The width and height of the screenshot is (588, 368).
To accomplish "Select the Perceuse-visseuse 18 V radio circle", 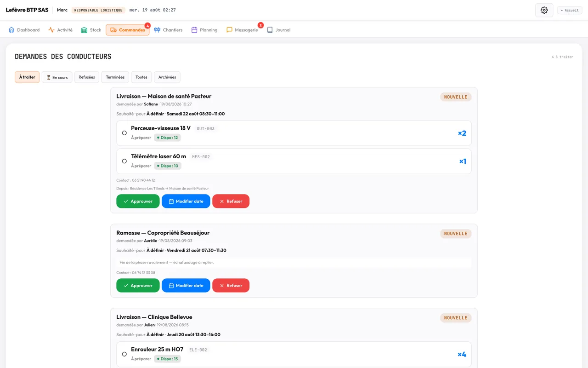I will point(124,133).
